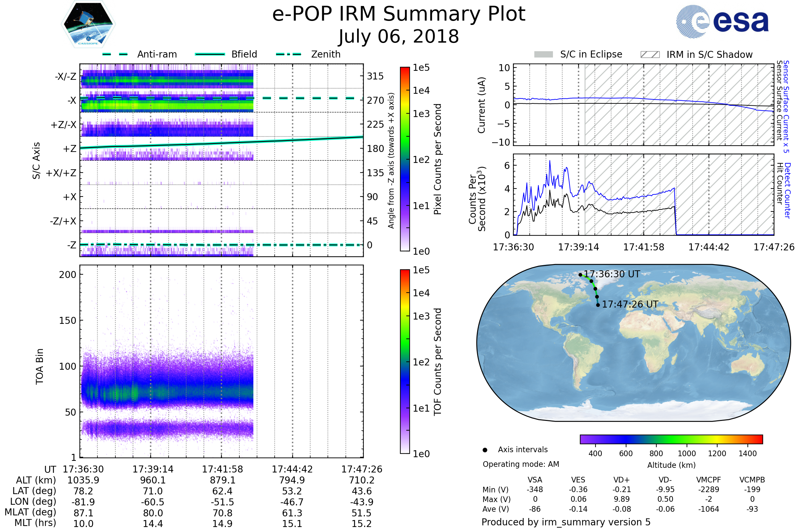Viewport: 798px width, 532px height.
Task: Click the 17:47:26 UT track end point
Action: [x=598, y=305]
